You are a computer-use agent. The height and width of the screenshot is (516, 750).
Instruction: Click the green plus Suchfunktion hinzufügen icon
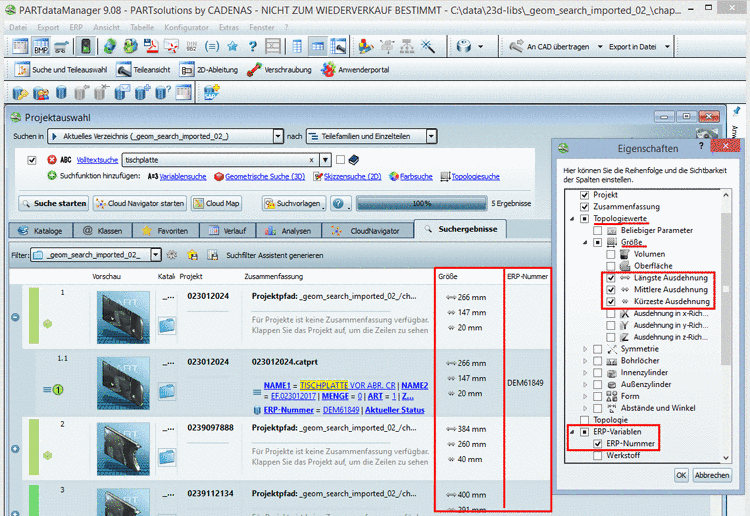(x=52, y=176)
